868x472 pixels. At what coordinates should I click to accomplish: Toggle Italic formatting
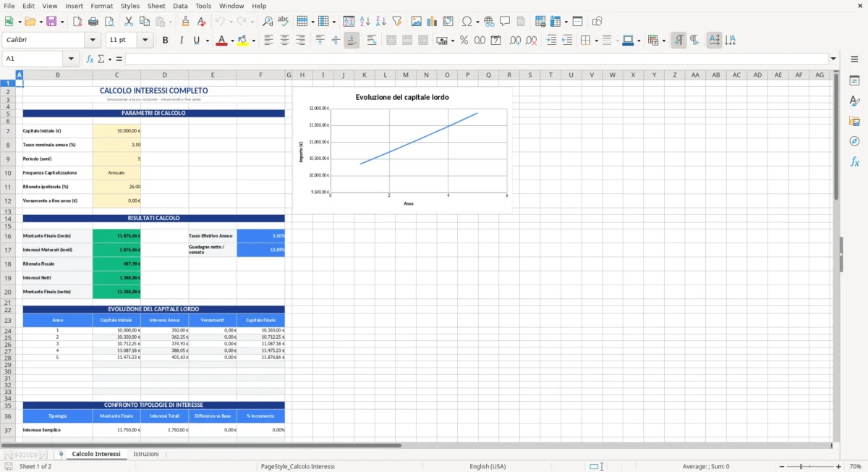pyautogui.click(x=181, y=41)
